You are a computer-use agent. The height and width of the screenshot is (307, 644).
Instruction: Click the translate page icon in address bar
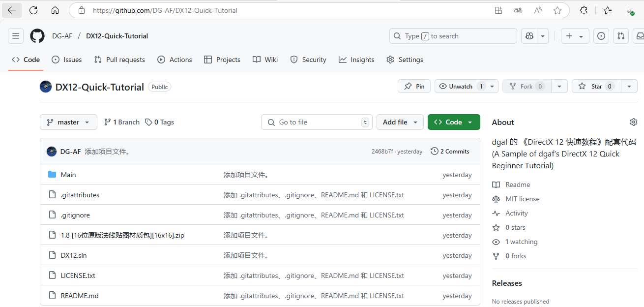[x=518, y=10]
